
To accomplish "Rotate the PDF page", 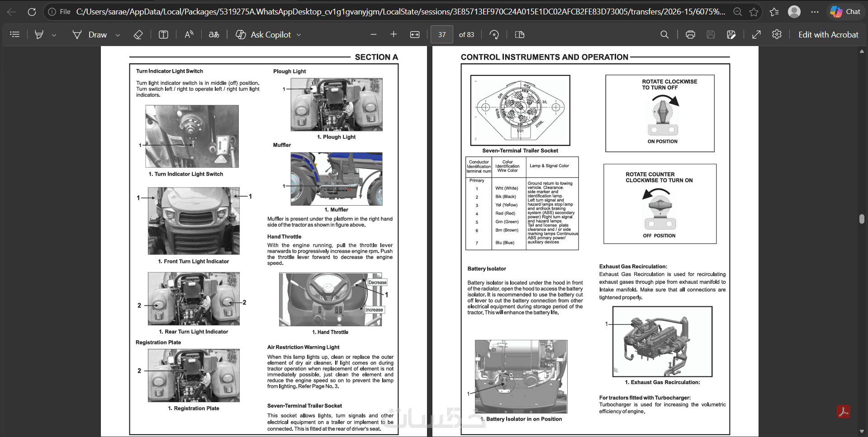I will click(x=494, y=34).
